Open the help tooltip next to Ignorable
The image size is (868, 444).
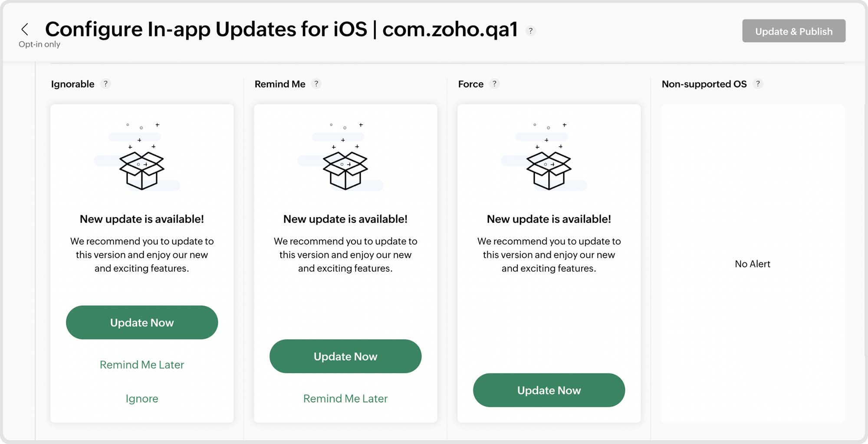[x=105, y=84]
